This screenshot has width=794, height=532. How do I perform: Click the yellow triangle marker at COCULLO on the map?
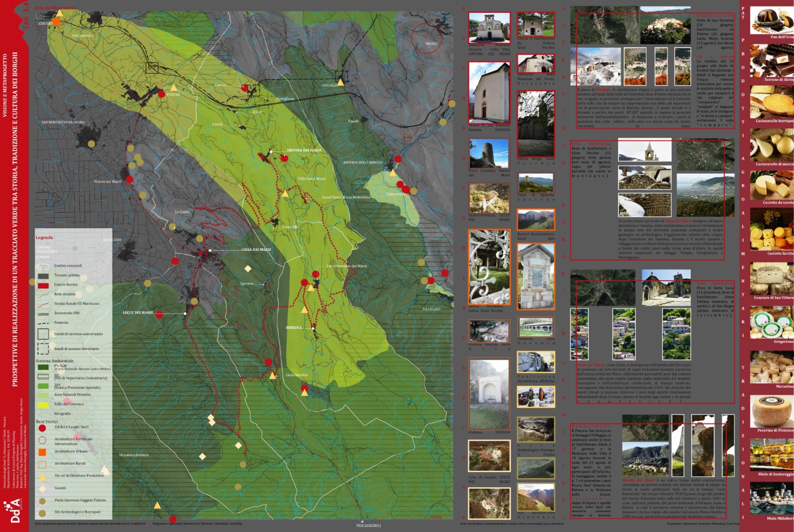pyautogui.click(x=340, y=82)
